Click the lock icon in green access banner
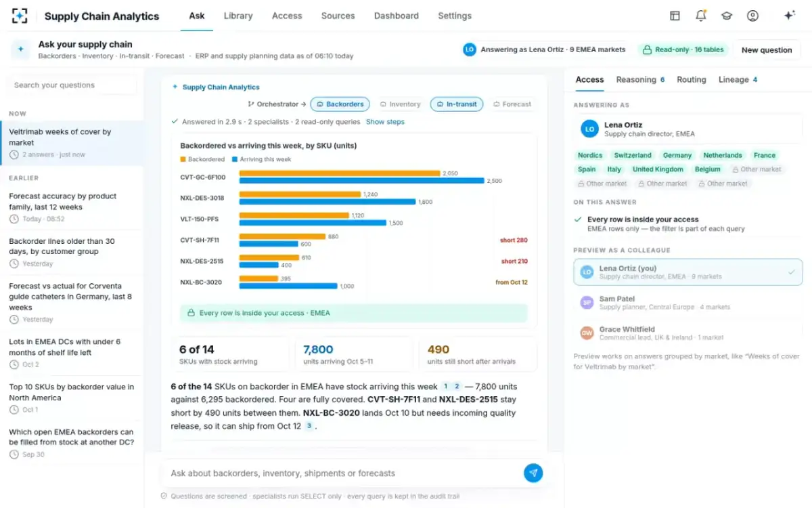Screen dimensions: 812x508 click(191, 313)
